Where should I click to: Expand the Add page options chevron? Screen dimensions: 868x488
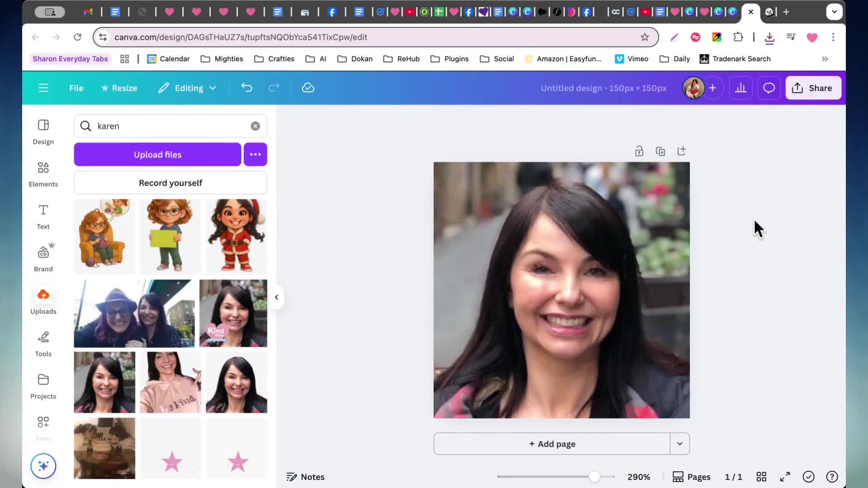pyautogui.click(x=679, y=444)
